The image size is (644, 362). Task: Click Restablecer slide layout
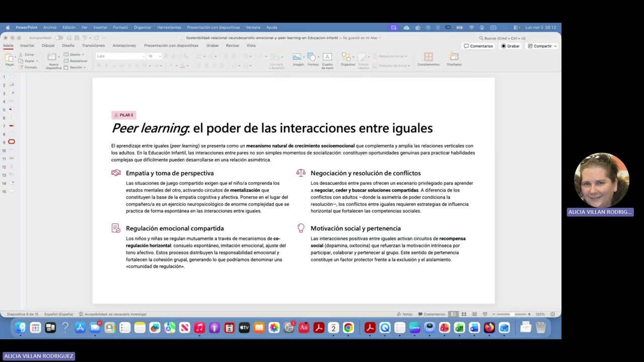(x=75, y=61)
